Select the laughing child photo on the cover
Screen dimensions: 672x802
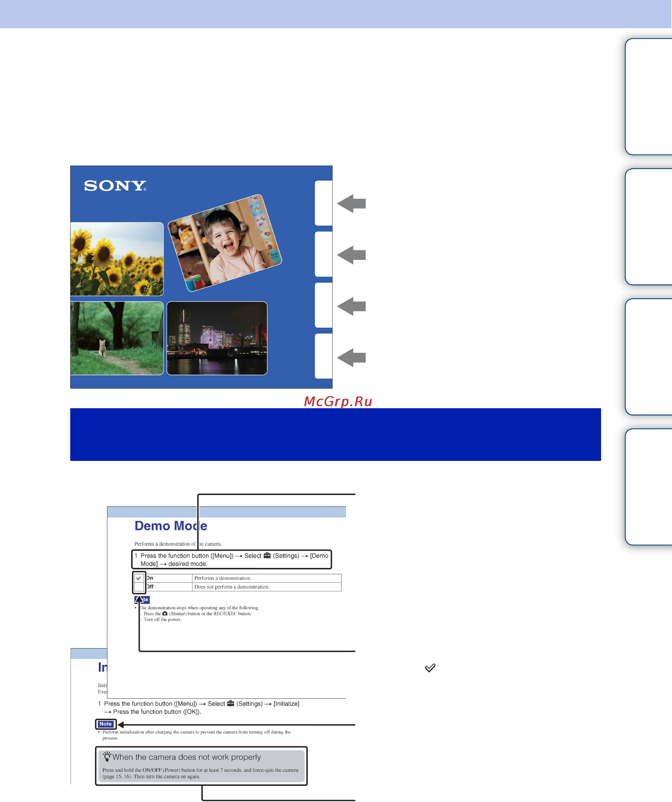pos(225,243)
